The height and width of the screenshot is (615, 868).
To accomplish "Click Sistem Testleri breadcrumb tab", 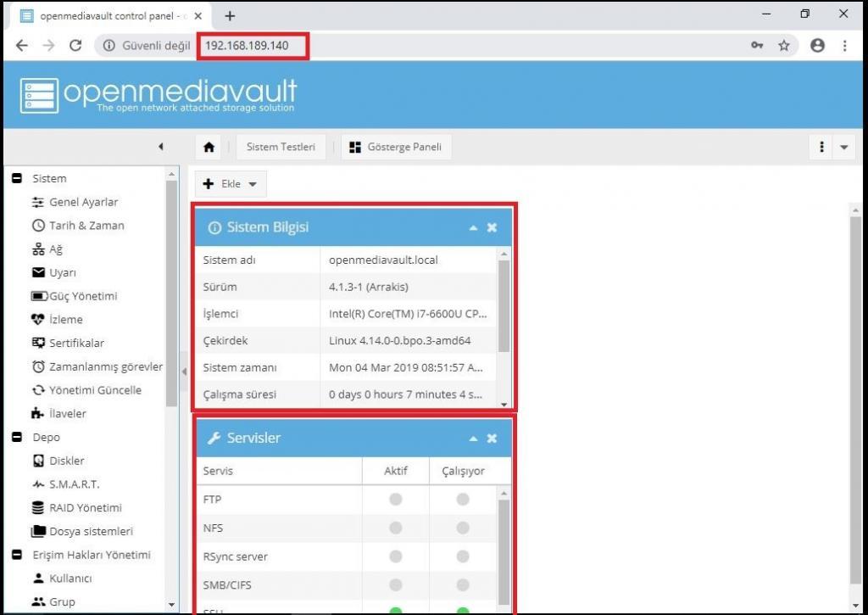I will pos(281,147).
